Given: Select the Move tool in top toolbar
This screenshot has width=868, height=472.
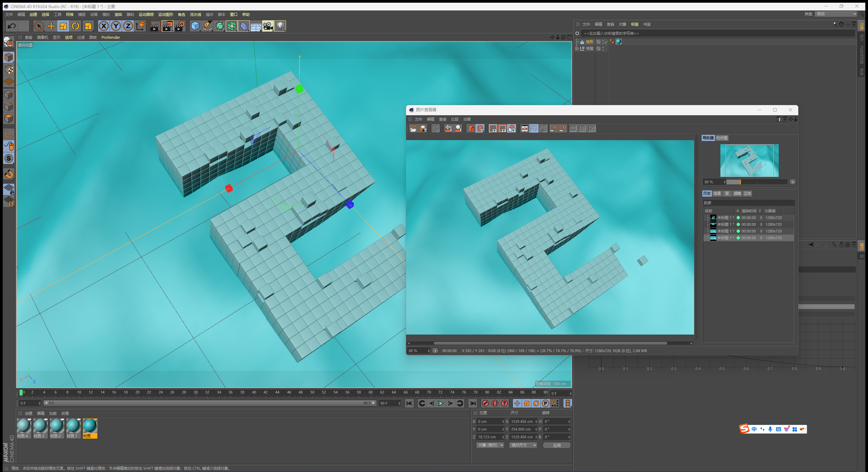Looking at the screenshot, I should point(51,26).
